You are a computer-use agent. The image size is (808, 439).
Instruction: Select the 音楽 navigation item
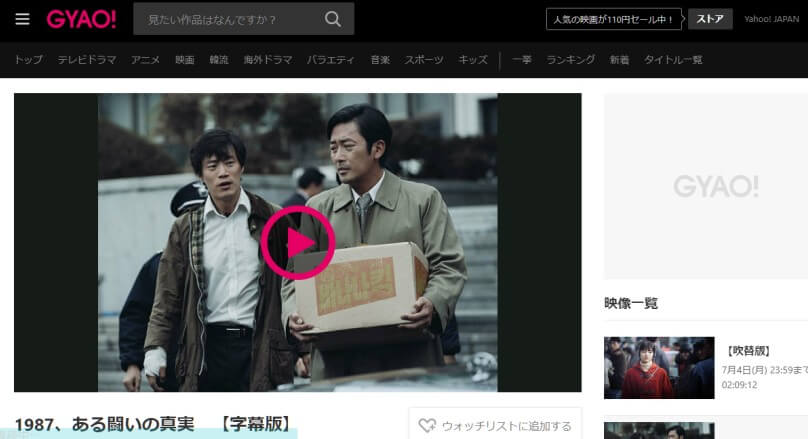click(x=380, y=60)
